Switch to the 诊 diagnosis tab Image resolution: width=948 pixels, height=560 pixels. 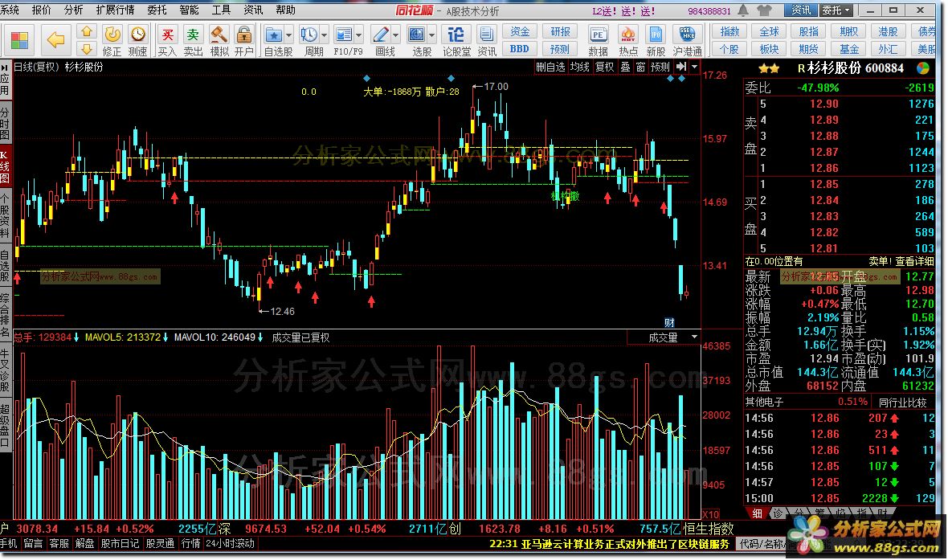778,513
